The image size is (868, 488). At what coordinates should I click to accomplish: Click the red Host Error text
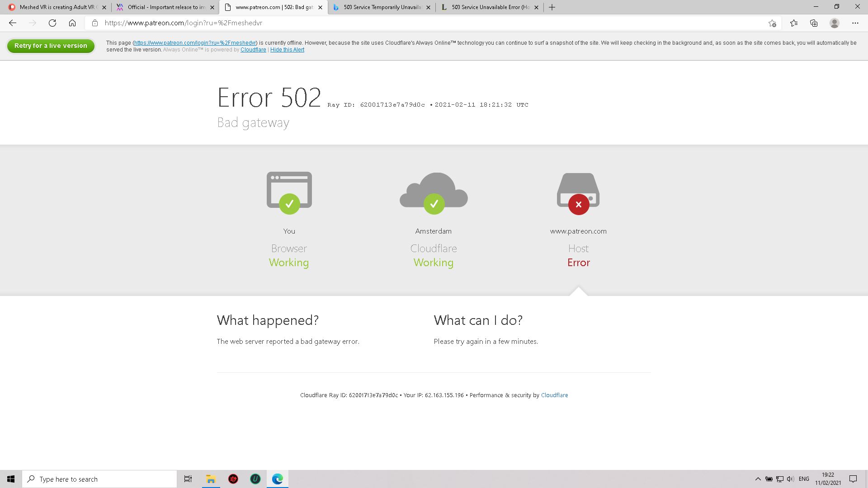pyautogui.click(x=579, y=263)
